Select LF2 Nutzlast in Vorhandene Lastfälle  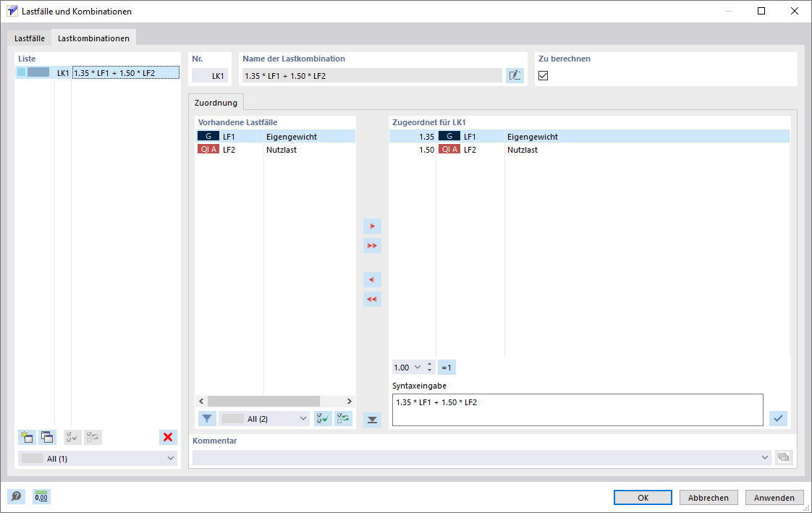276,150
